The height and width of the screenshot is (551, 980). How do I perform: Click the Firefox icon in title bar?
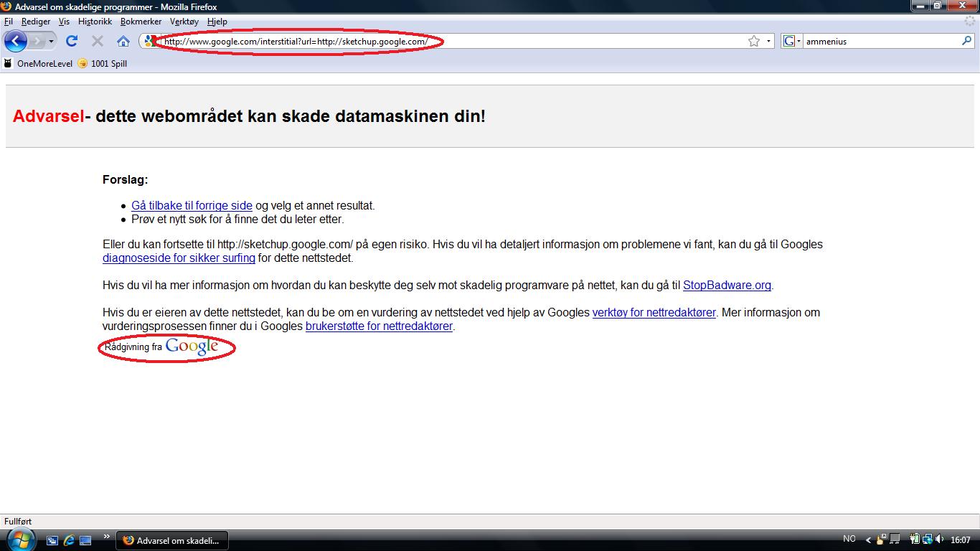click(x=6, y=6)
